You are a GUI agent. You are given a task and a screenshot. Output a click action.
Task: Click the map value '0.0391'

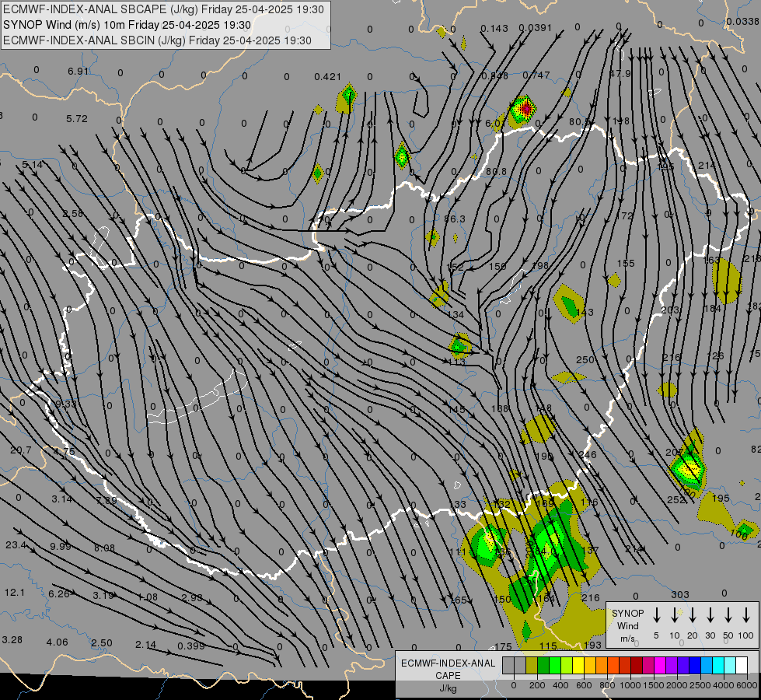pos(535,28)
